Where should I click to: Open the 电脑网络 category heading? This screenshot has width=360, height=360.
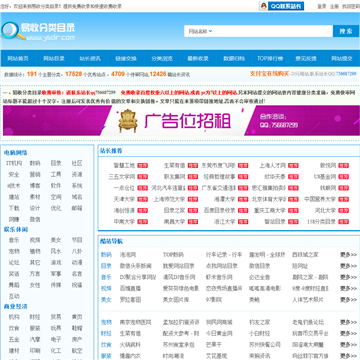click(x=16, y=153)
